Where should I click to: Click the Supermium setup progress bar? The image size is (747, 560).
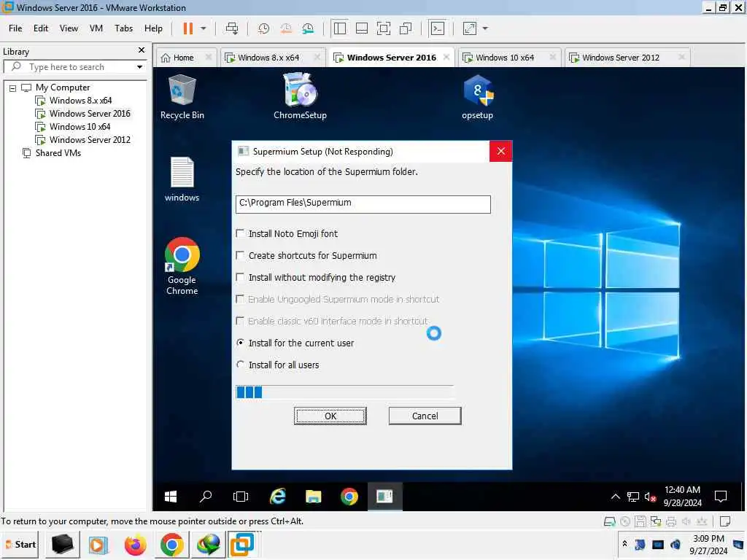[x=345, y=392]
